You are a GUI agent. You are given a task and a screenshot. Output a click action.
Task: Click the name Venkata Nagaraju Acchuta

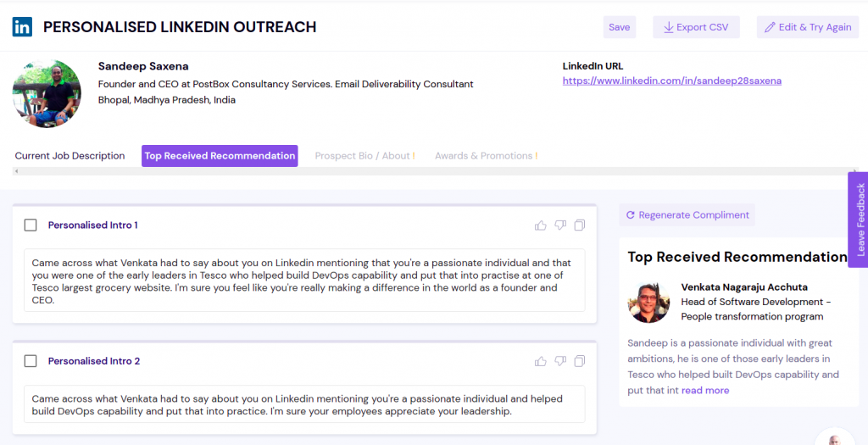[744, 286]
